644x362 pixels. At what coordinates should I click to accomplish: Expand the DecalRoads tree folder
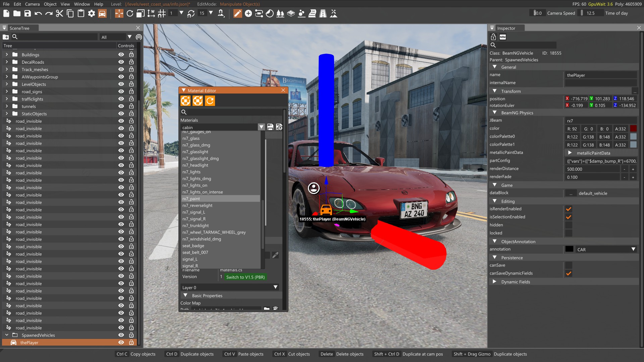coord(7,62)
